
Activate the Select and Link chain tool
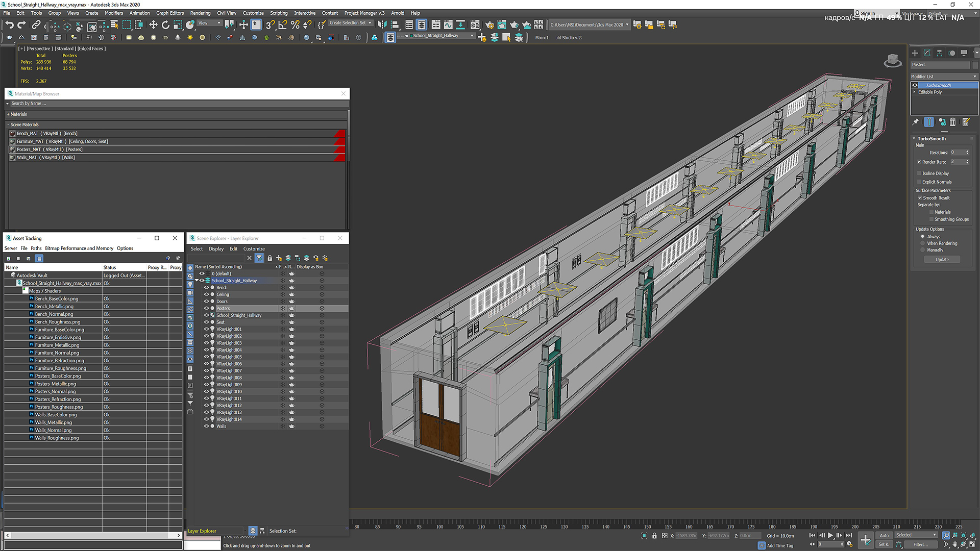pos(36,24)
